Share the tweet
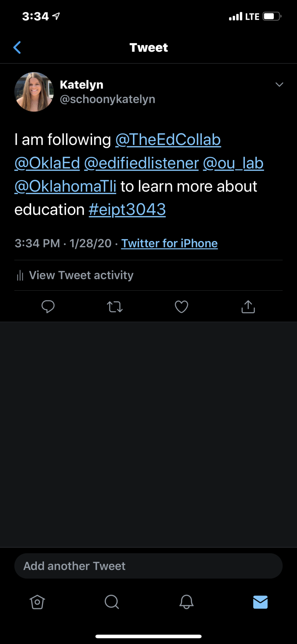Screen dimensions: 297x644 [x=248, y=307]
